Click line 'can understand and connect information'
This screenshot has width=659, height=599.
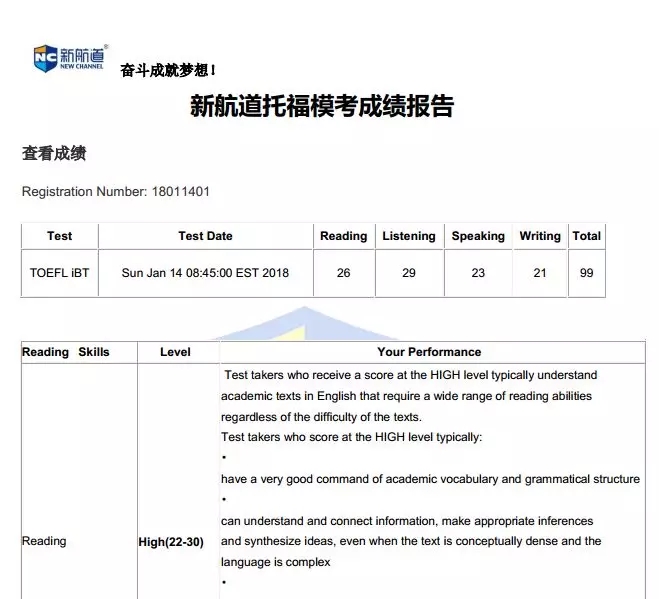[x=407, y=521]
